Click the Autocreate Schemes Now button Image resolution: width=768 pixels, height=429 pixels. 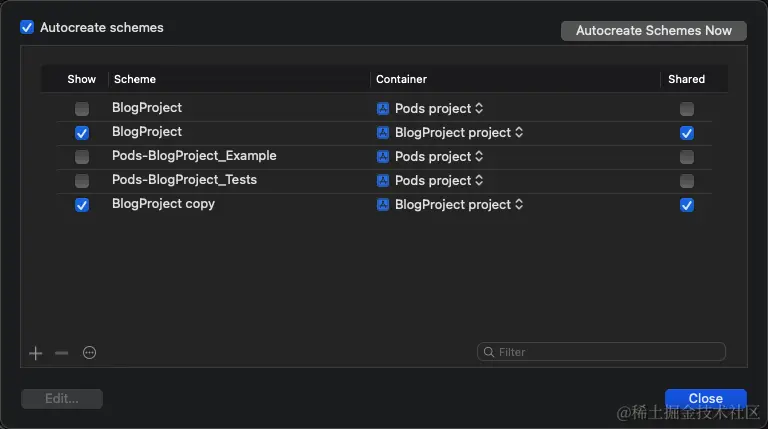tap(654, 31)
